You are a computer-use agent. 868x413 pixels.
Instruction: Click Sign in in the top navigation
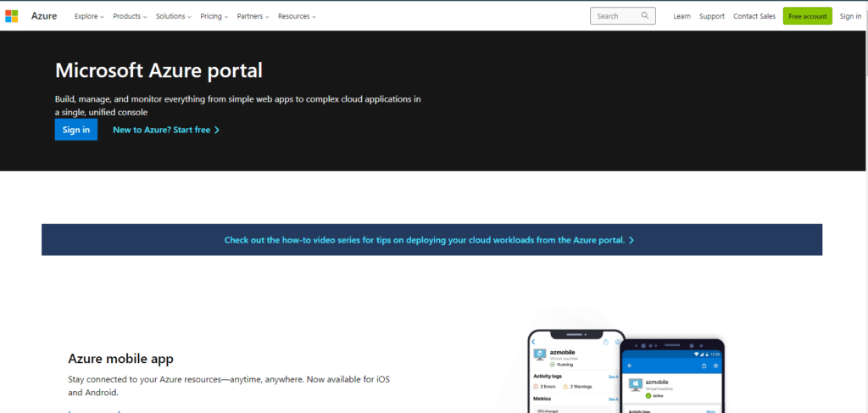pyautogui.click(x=850, y=16)
